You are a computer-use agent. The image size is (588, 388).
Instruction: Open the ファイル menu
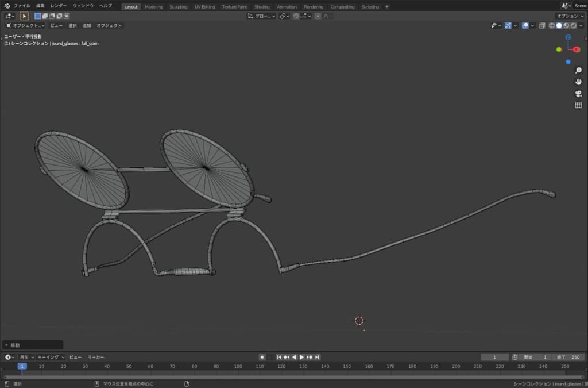tap(22, 6)
